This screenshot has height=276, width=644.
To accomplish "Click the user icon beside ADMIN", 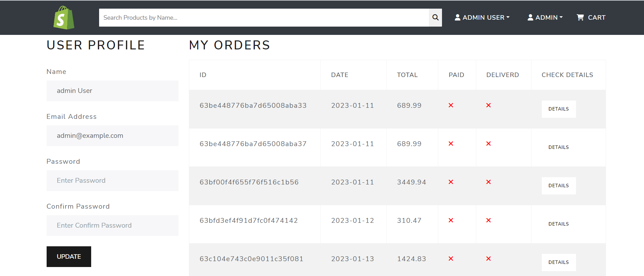I will (x=530, y=17).
